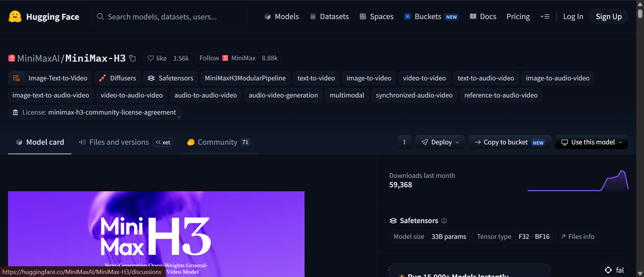This screenshot has height=277, width=644.
Task: Click audio-to-audio-video tag
Action: (206, 95)
